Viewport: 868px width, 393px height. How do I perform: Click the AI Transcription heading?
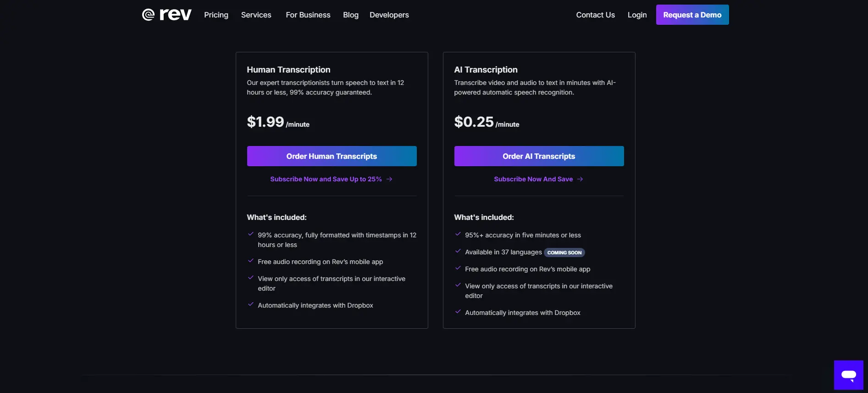click(486, 69)
